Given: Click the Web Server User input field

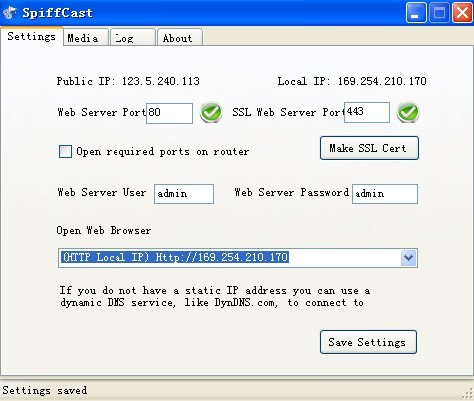Looking at the screenshot, I should (x=184, y=194).
